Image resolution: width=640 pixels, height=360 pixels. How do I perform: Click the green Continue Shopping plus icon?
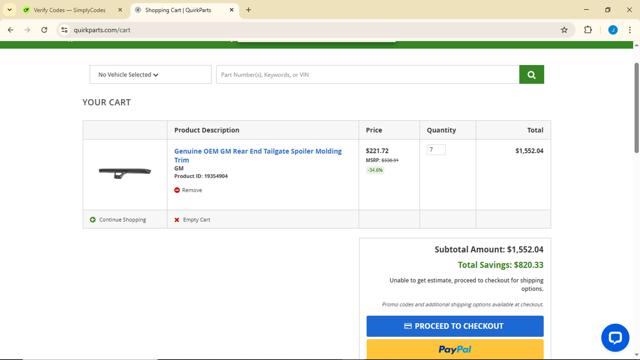tap(93, 220)
